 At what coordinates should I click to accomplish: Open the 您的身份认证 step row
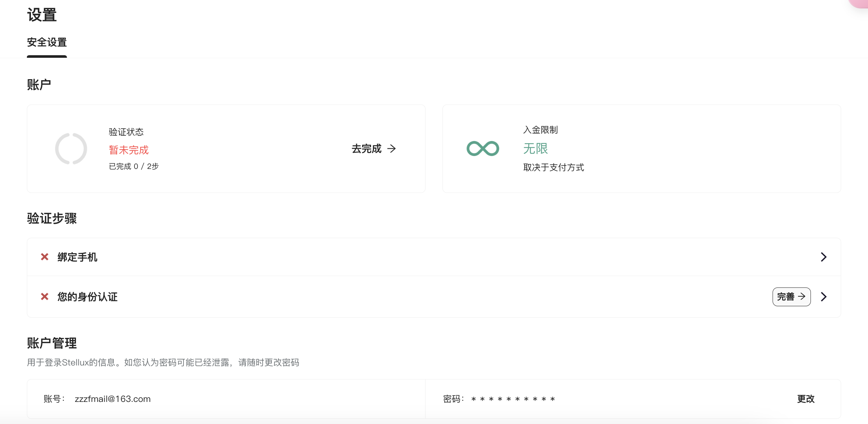point(434,297)
